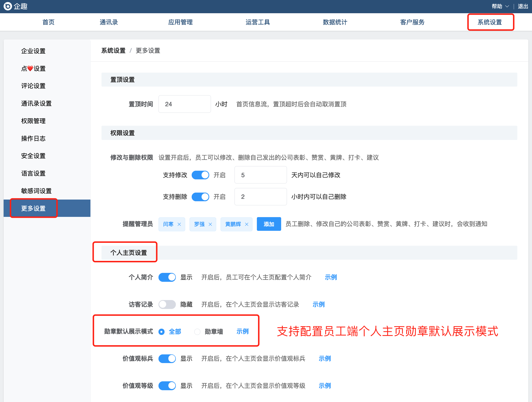Viewport: 532px width, 402px height.
Task: Toggle the 价值观等级 display switch
Action: [x=167, y=386]
